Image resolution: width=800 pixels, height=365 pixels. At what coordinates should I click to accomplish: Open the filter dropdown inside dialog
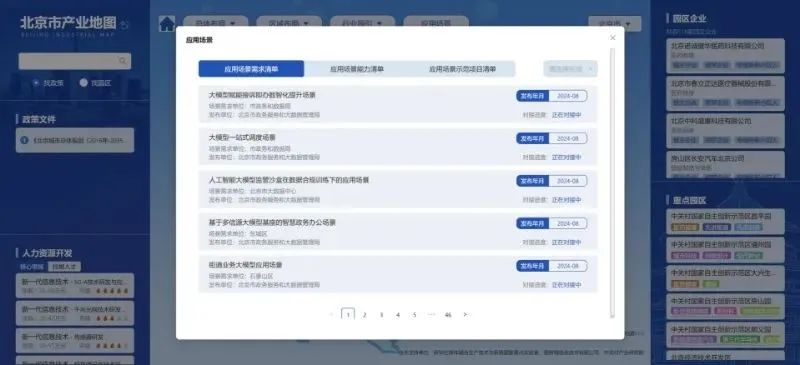coord(570,69)
